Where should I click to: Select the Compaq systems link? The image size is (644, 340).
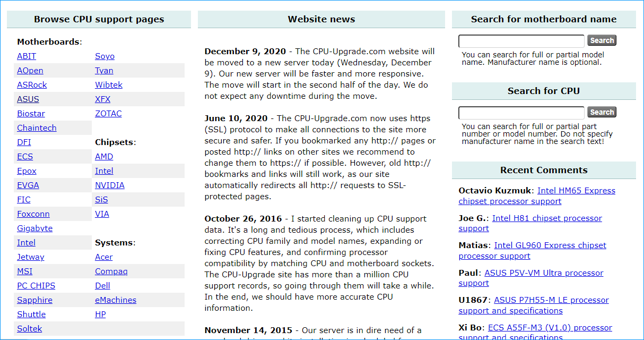(x=111, y=271)
